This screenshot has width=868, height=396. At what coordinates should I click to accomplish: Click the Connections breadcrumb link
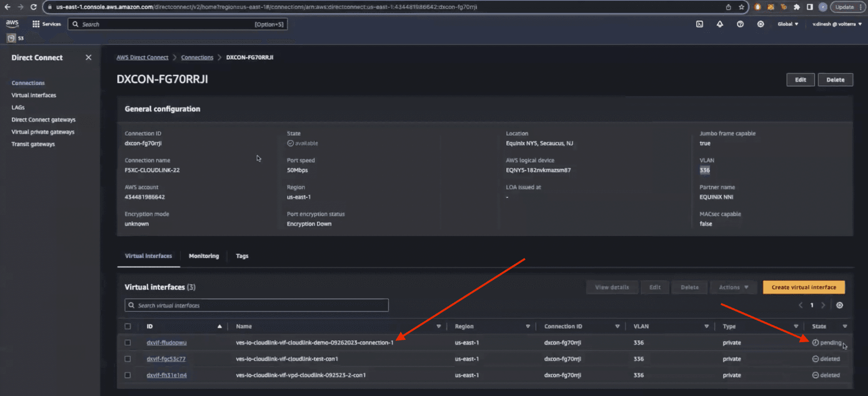197,57
